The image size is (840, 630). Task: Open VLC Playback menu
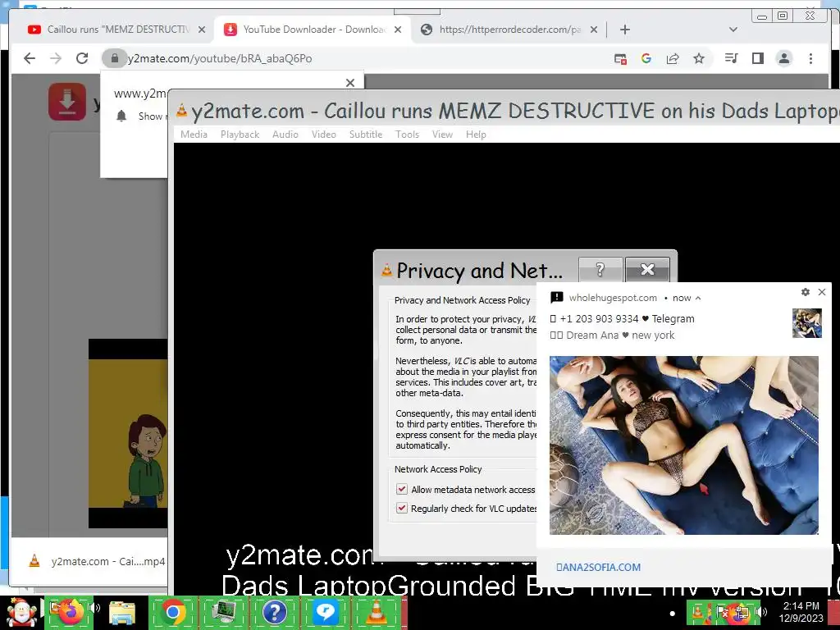coord(240,135)
